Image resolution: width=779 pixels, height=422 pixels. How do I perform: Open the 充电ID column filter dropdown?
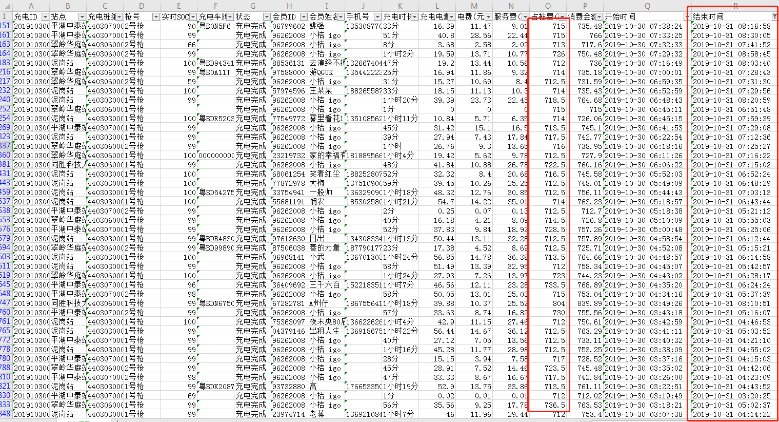(44, 18)
